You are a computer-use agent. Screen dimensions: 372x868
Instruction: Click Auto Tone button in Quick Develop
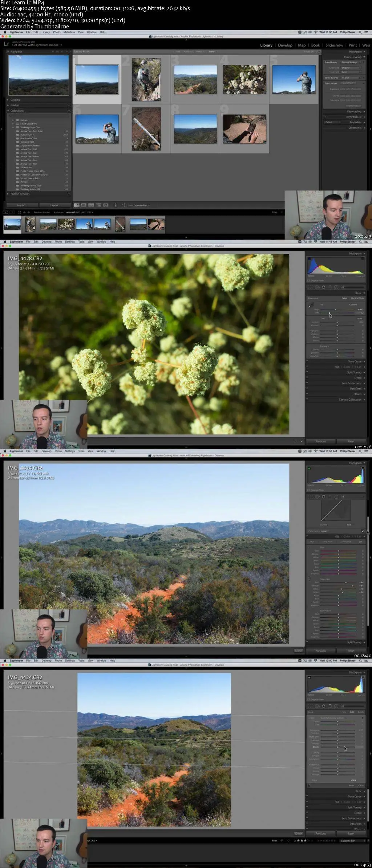pyautogui.click(x=348, y=83)
